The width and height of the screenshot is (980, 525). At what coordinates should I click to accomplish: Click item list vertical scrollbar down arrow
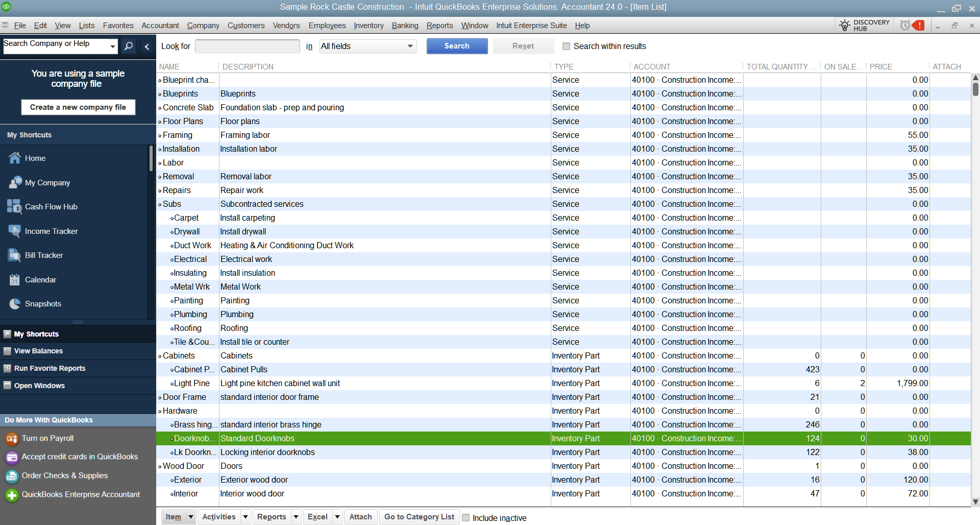(x=975, y=502)
